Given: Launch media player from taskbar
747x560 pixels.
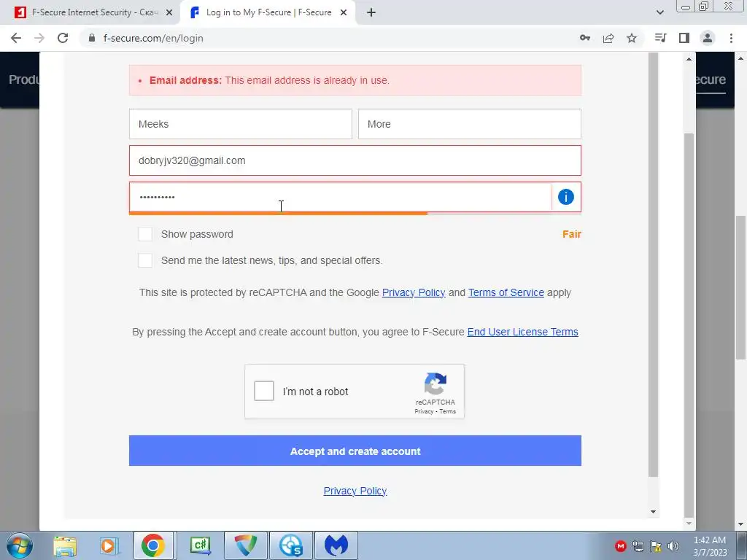Looking at the screenshot, I should [108, 545].
